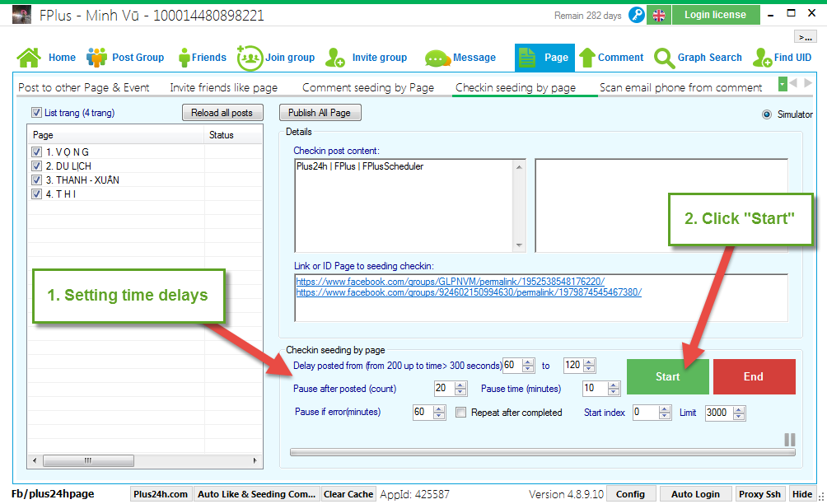Viewport: 827px width, 504px height.
Task: Click the Auto Login button
Action: [x=696, y=494]
